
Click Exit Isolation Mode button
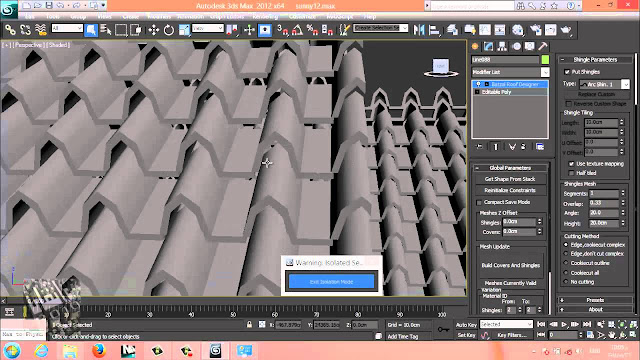click(x=331, y=282)
